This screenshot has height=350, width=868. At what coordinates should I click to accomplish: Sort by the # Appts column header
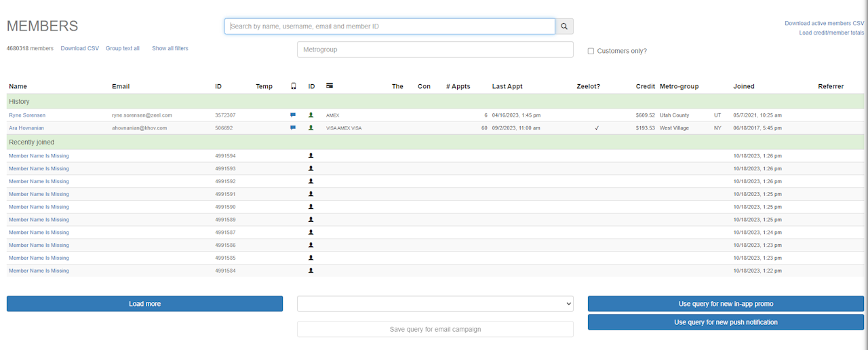(x=458, y=86)
